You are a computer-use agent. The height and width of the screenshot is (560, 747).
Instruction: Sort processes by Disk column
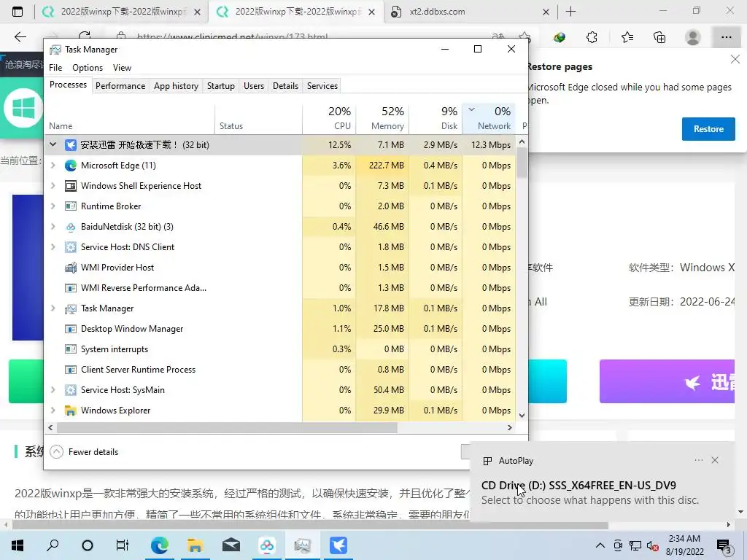click(x=436, y=118)
